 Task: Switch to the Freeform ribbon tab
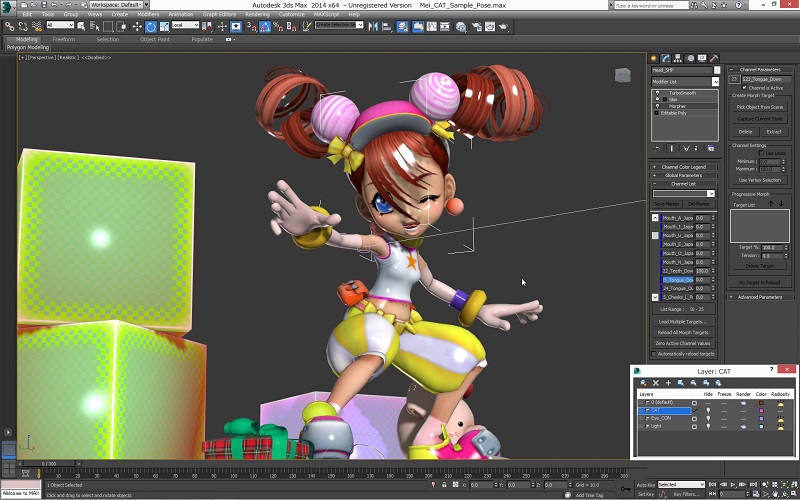click(x=64, y=39)
